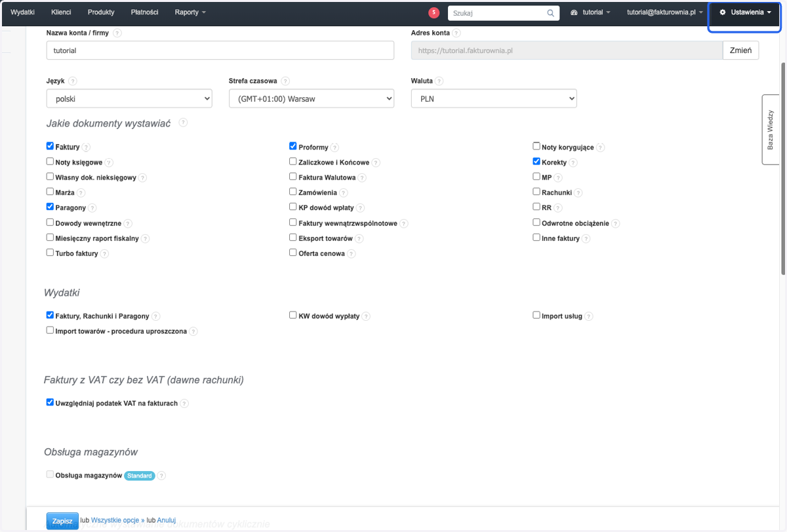Show help for Faktury wewnątrzwspólnotowe
Viewport: 787px width, 532px height.
click(404, 224)
